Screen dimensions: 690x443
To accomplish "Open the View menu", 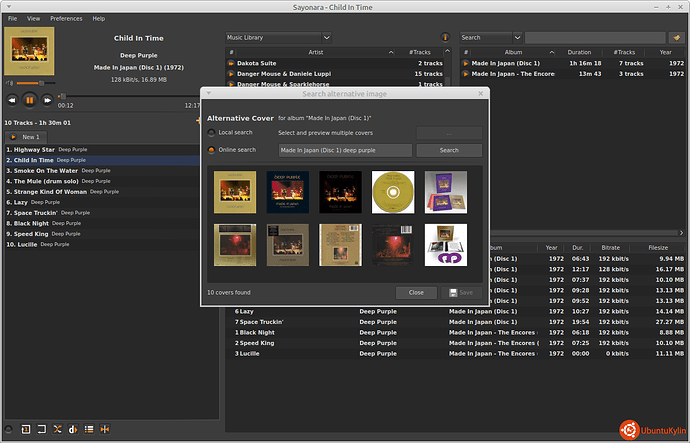I will (x=33, y=18).
